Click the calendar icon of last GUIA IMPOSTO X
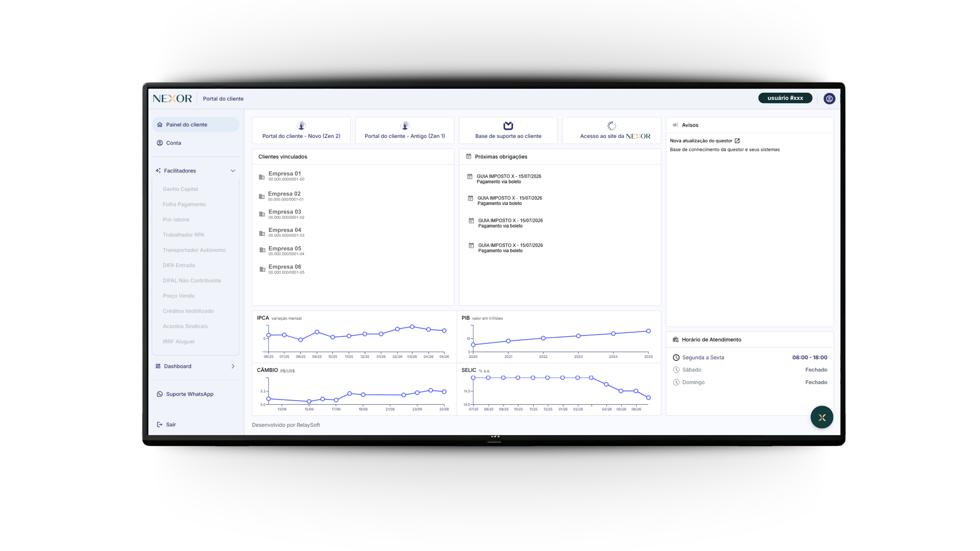The image size is (980, 551). [x=471, y=245]
